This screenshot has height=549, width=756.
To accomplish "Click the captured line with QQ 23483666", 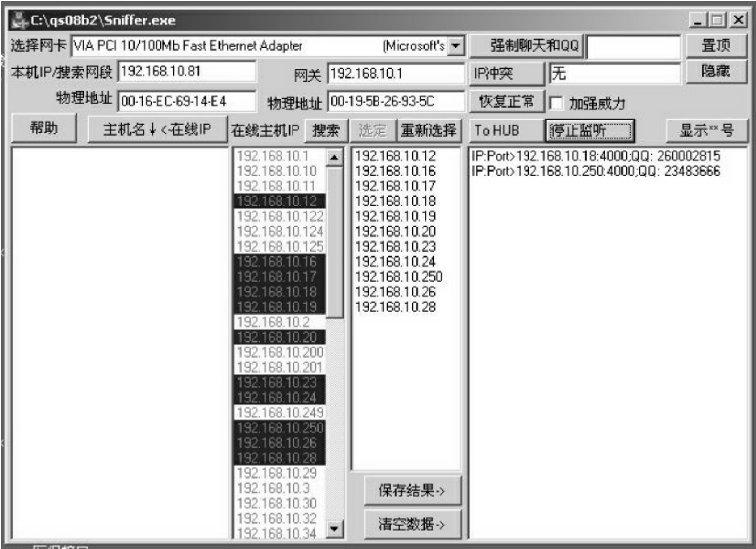I will pos(596,171).
